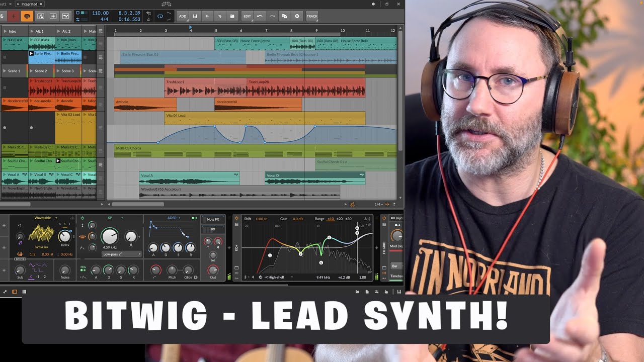Select the Vocal D clip in arranger
This screenshot has width=644, height=362.
[315, 178]
